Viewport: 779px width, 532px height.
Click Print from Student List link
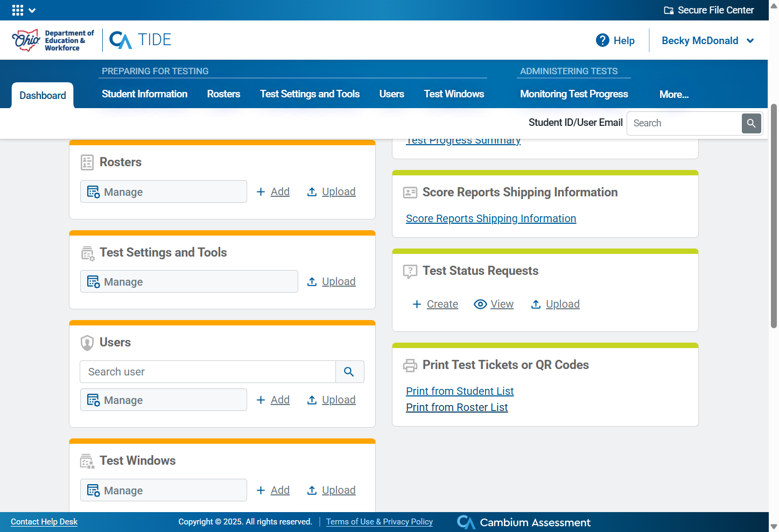460,391
